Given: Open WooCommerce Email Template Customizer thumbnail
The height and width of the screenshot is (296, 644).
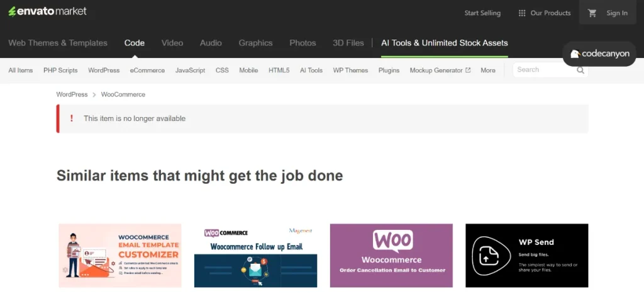Looking at the screenshot, I should pyautogui.click(x=120, y=255).
